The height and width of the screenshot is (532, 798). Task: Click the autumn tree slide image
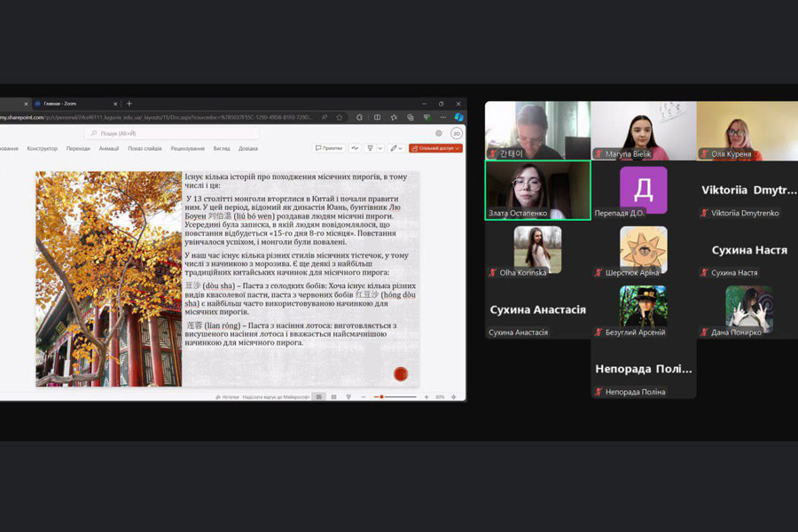tap(108, 279)
